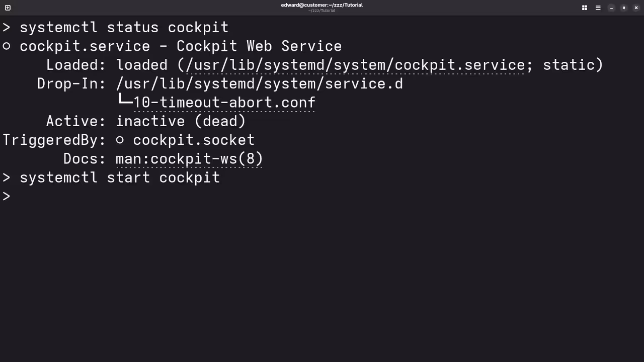
Task: Click the 'Cockpit Web Service' description text
Action: [259, 46]
